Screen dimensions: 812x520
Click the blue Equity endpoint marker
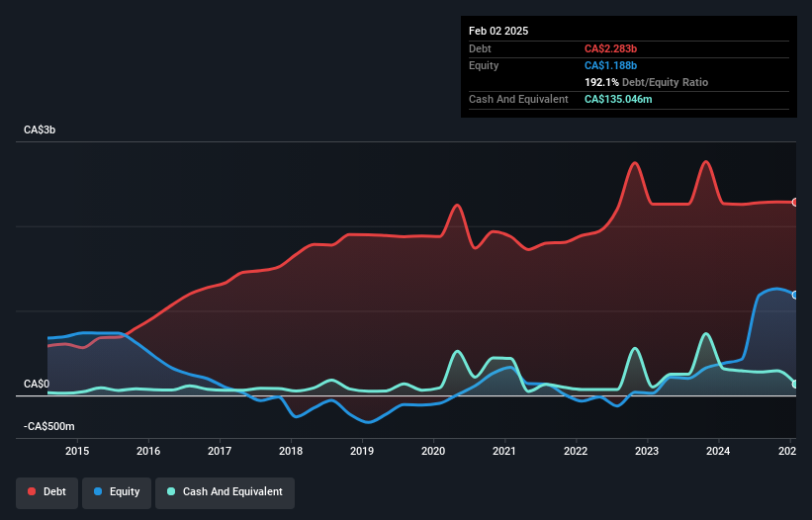(795, 295)
